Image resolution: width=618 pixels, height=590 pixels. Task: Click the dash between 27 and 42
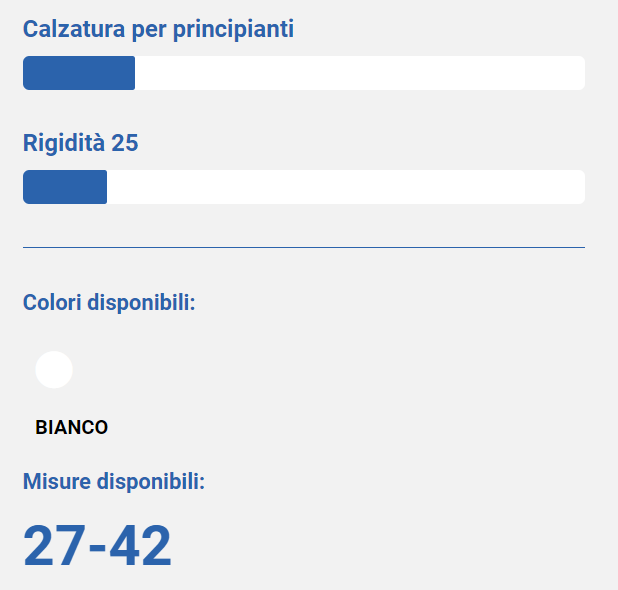97,548
